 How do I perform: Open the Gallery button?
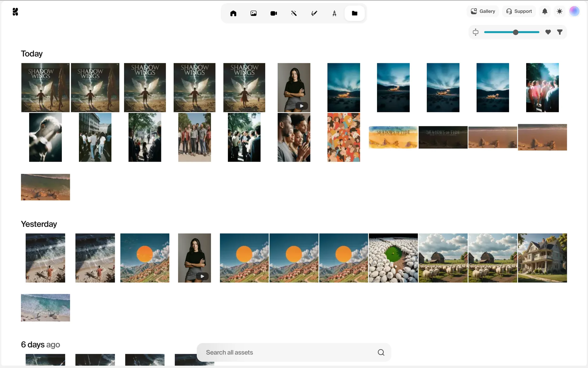click(x=483, y=11)
